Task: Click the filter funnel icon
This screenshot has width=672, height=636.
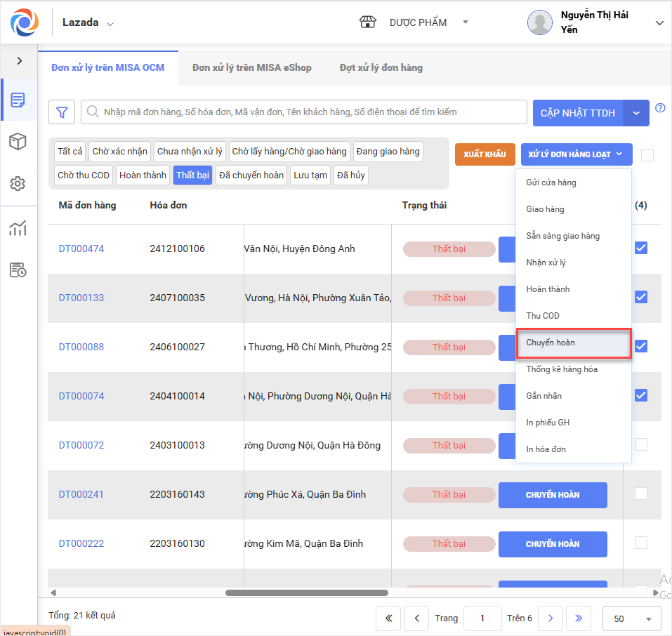Action: point(62,112)
